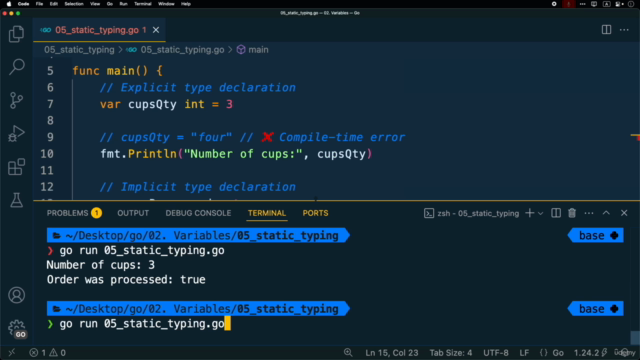Click Ln 15, Col 23 status
The image size is (640, 360).
[x=391, y=353]
